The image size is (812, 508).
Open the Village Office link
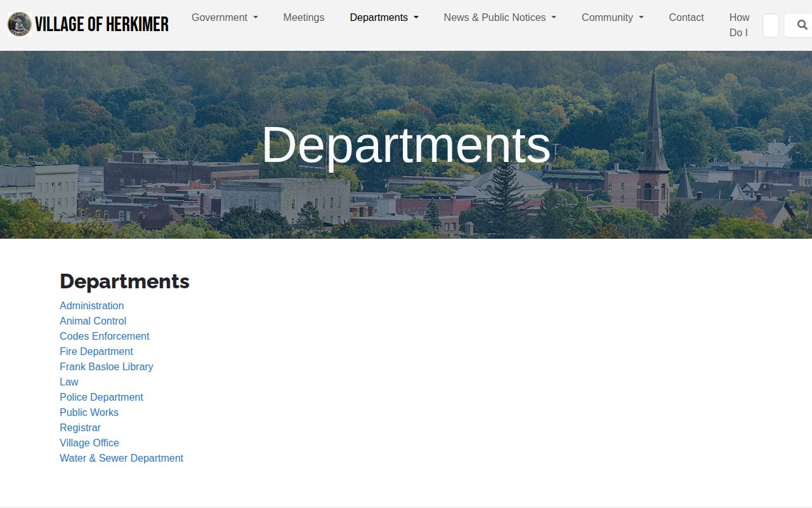(x=89, y=443)
